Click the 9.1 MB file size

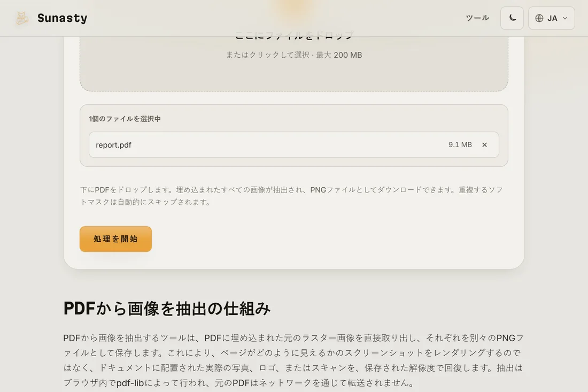[460, 145]
